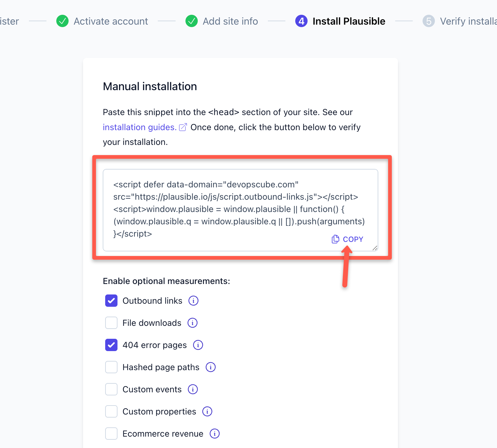497x448 pixels.
Task: Select the Install Plausible step
Action: (x=348, y=21)
